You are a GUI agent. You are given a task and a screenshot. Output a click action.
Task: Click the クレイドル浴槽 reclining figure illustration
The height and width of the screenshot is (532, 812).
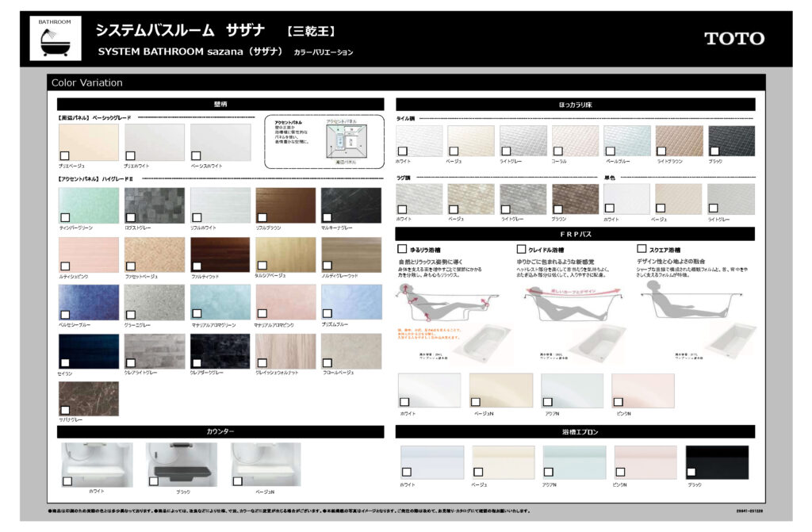(x=573, y=304)
